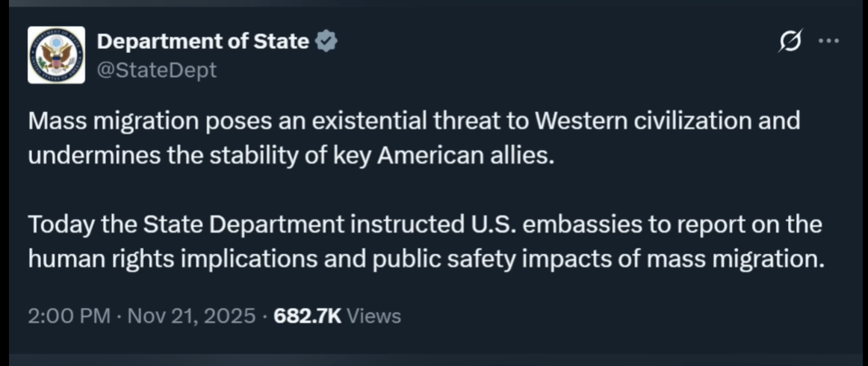Image resolution: width=868 pixels, height=366 pixels.
Task: Click the 682.7K view count number
Action: point(308,316)
